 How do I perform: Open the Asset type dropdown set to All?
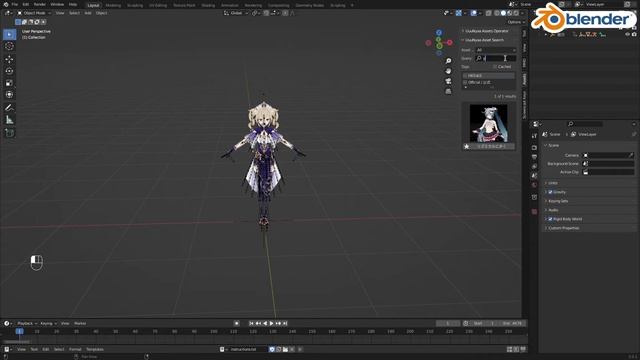pos(496,50)
